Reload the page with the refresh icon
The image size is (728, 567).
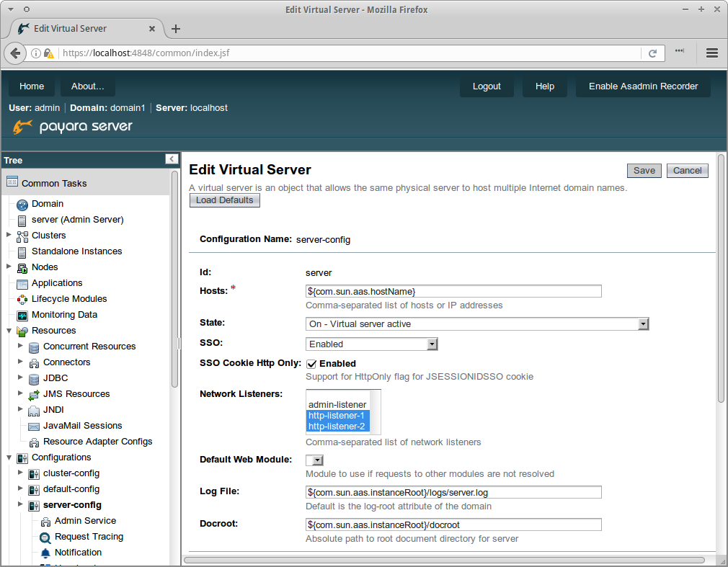652,53
